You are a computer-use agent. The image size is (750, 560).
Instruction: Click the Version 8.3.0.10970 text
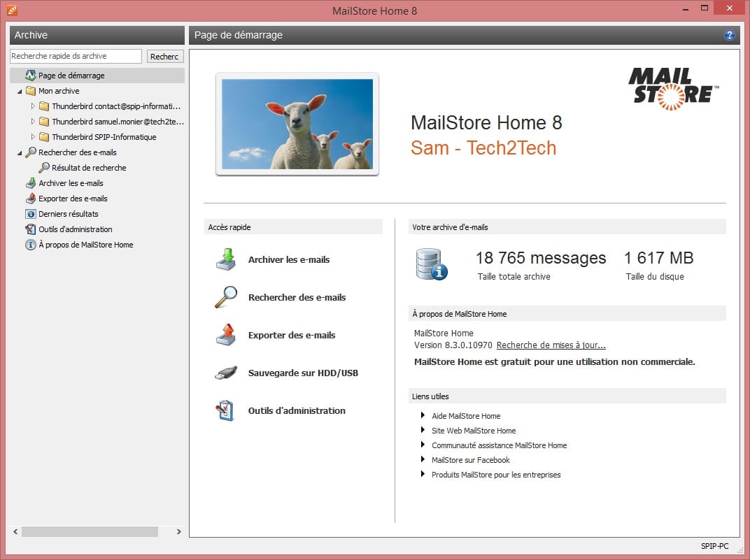453,345
